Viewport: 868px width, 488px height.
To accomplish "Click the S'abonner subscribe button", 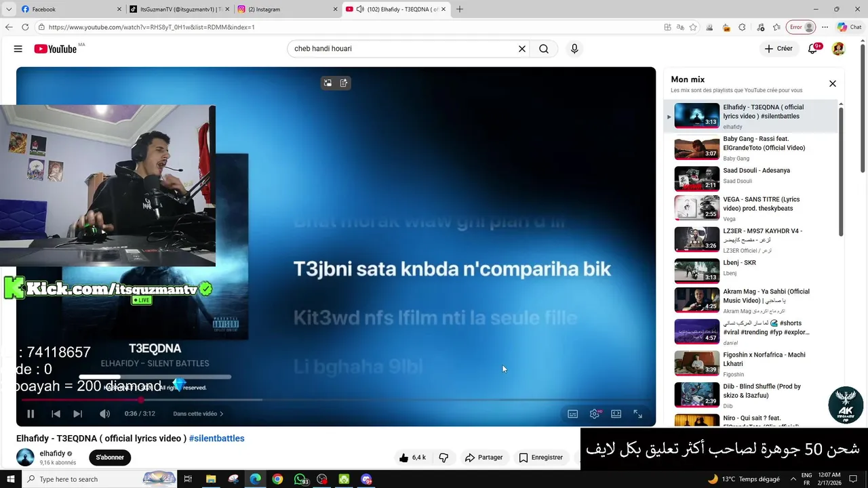I will click(110, 457).
